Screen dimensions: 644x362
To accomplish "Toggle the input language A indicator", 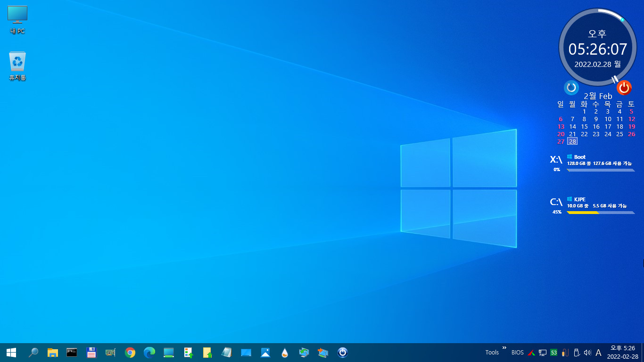I will [x=599, y=353].
